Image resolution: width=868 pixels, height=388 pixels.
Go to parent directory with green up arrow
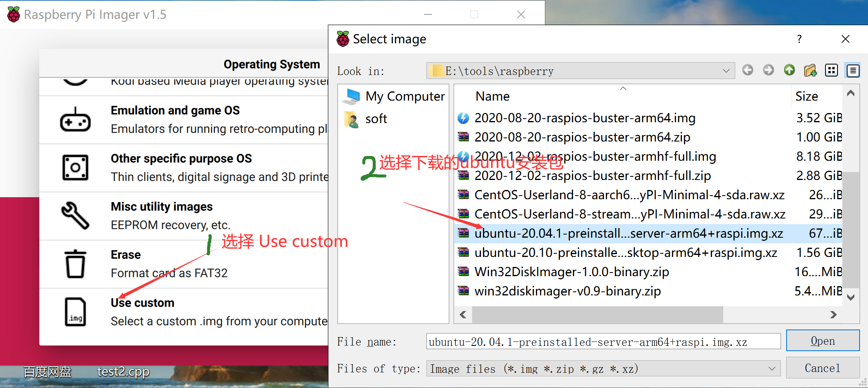[789, 70]
